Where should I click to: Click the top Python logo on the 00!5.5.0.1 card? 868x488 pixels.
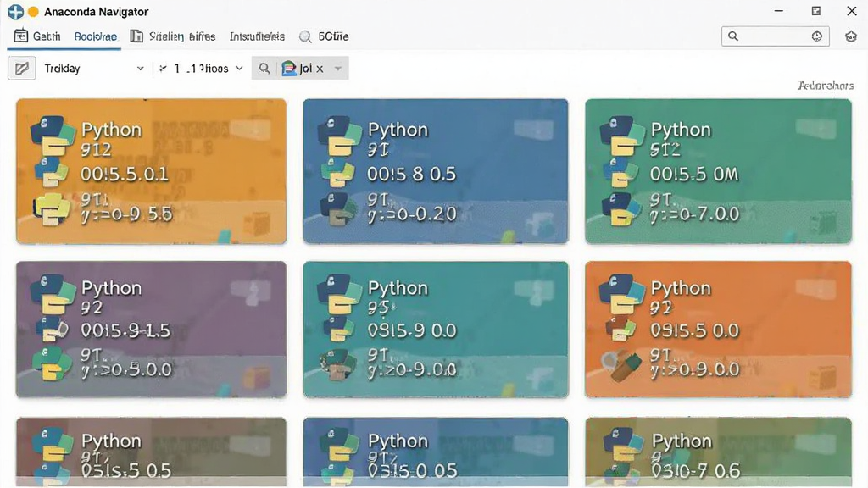click(52, 136)
